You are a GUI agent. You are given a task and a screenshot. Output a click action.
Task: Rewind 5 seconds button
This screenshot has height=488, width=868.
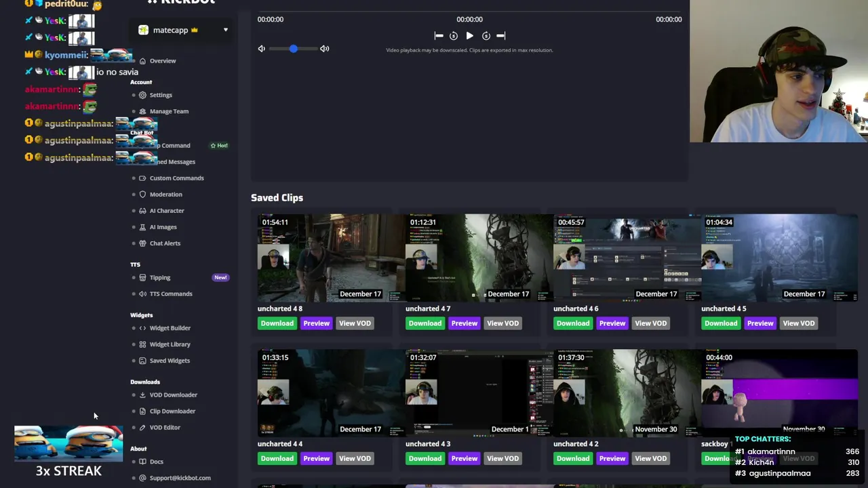454,36
